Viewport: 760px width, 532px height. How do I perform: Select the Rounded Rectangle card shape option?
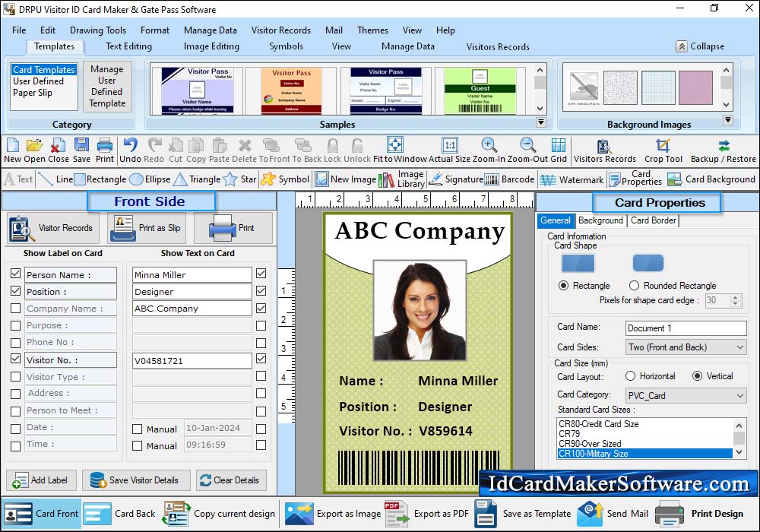click(x=634, y=286)
